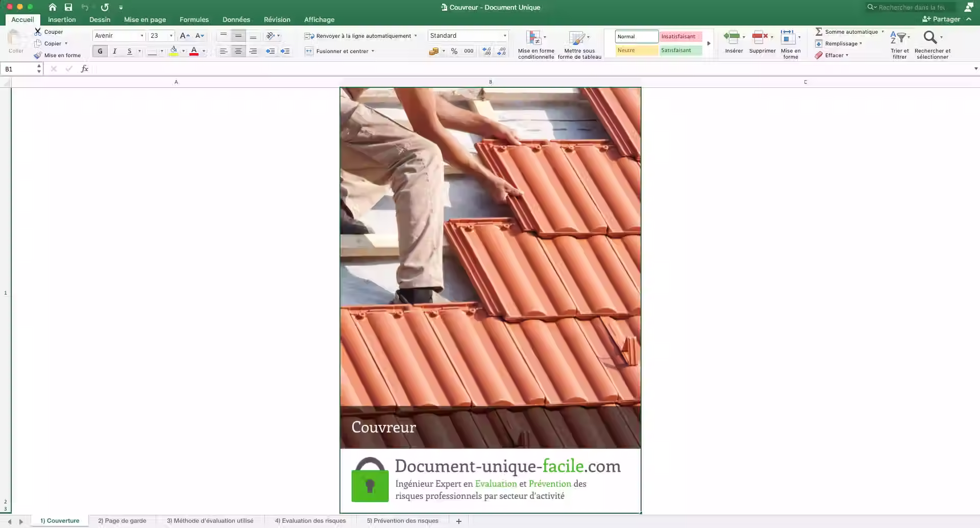Switch to the Formules ribbon tab
Screen dimensions: 980x528
[x=193, y=19]
